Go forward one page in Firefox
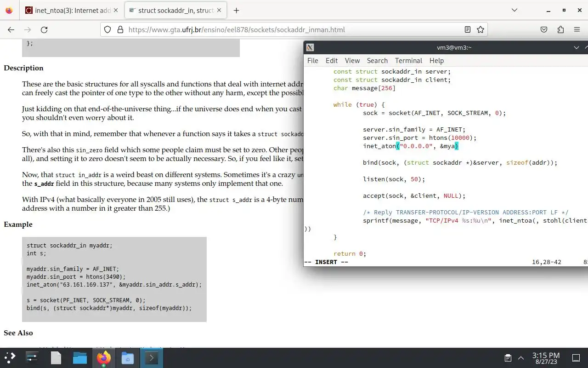588x368 pixels. point(28,29)
